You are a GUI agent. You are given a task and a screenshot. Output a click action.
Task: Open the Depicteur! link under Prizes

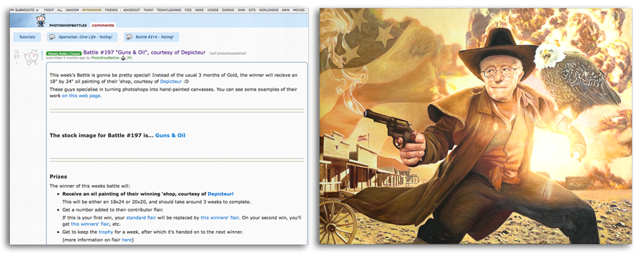pos(220,194)
